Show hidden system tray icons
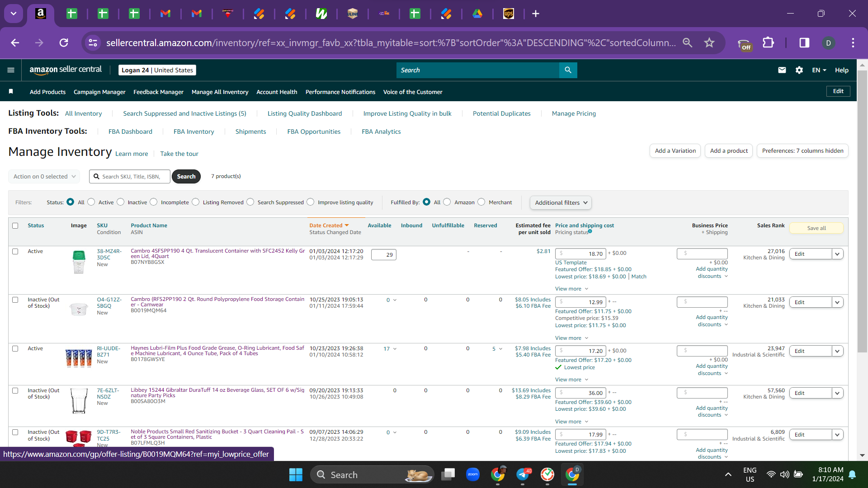This screenshot has width=868, height=488. click(728, 474)
